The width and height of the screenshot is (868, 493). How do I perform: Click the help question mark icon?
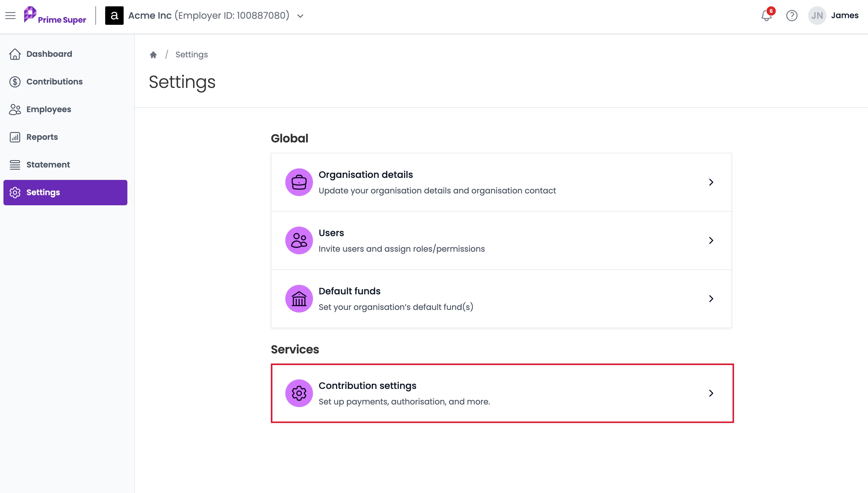tap(792, 16)
